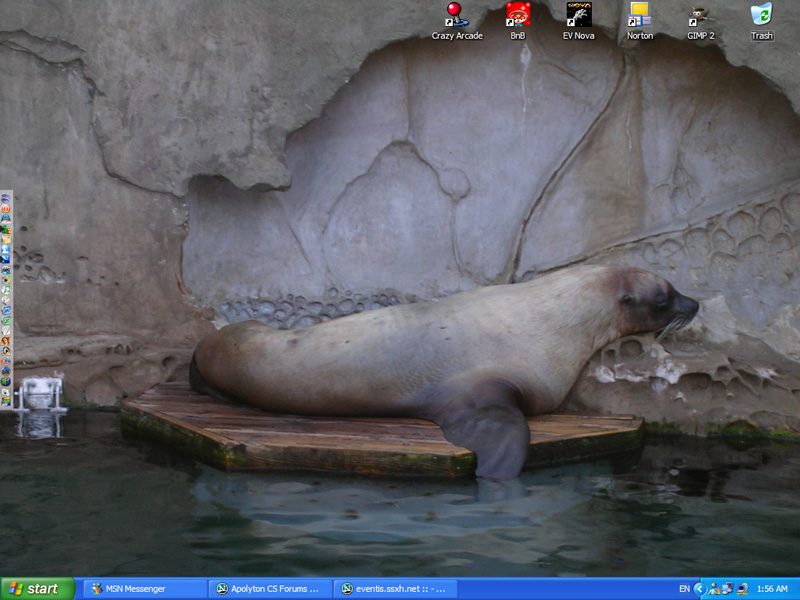Click the MSN Messenger tray icon

pos(715,589)
